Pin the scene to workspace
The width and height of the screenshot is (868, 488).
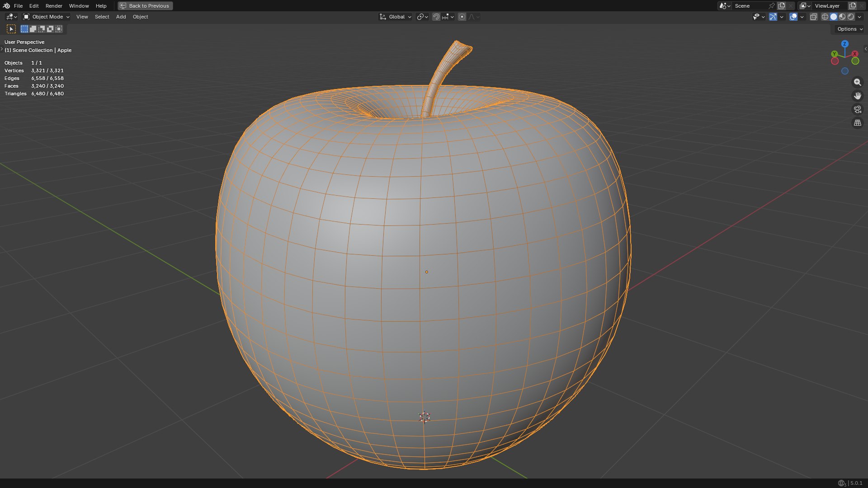tap(772, 6)
